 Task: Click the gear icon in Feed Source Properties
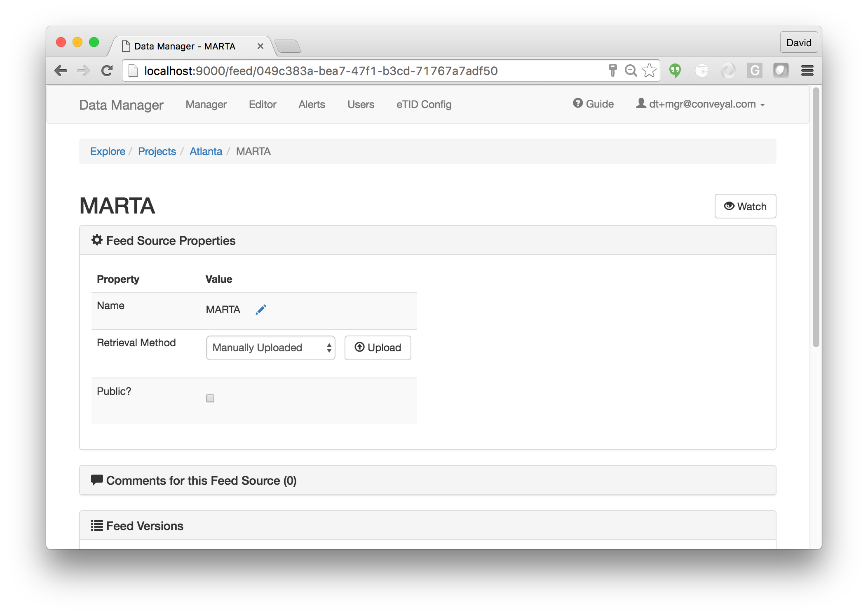click(97, 240)
